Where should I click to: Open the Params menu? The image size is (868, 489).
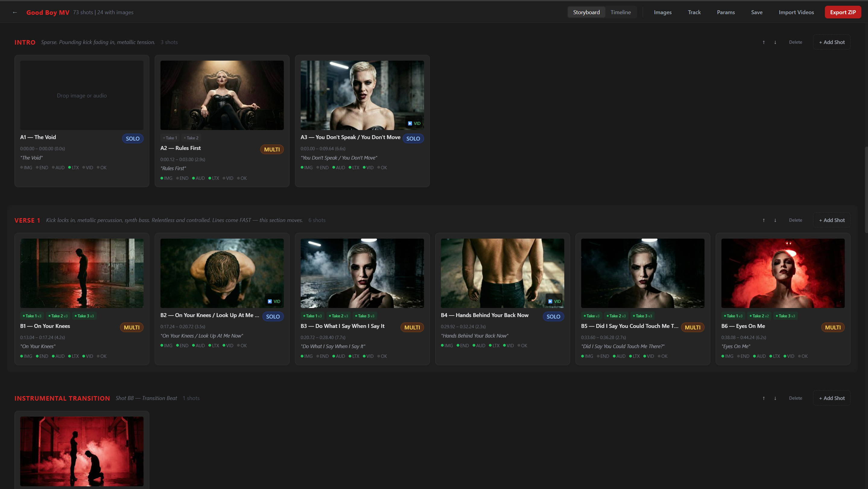725,12
